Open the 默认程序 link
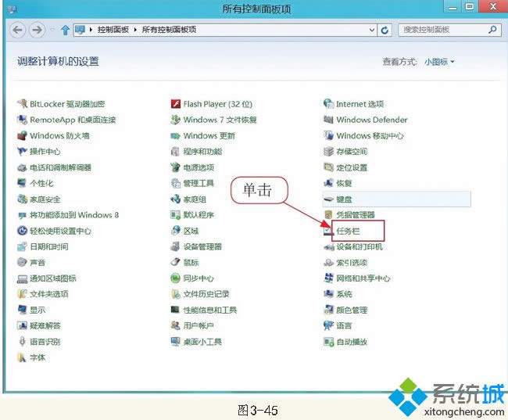The width and height of the screenshot is (508, 420). tap(199, 215)
